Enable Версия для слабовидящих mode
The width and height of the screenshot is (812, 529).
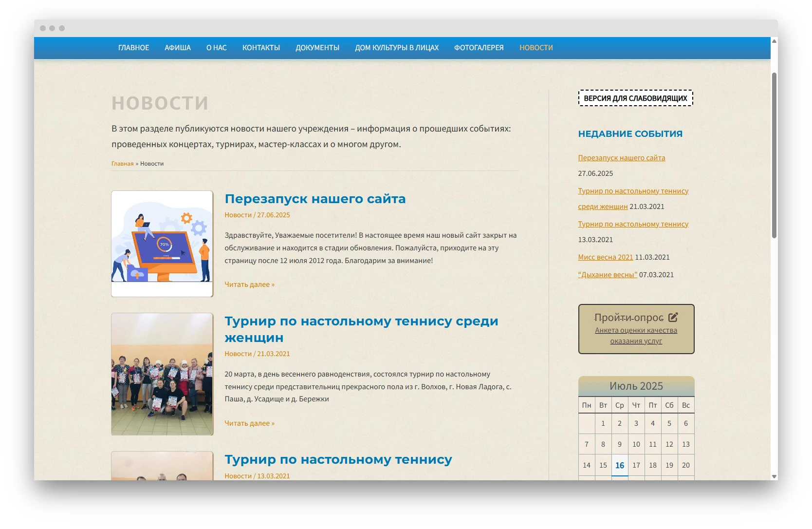coord(635,98)
